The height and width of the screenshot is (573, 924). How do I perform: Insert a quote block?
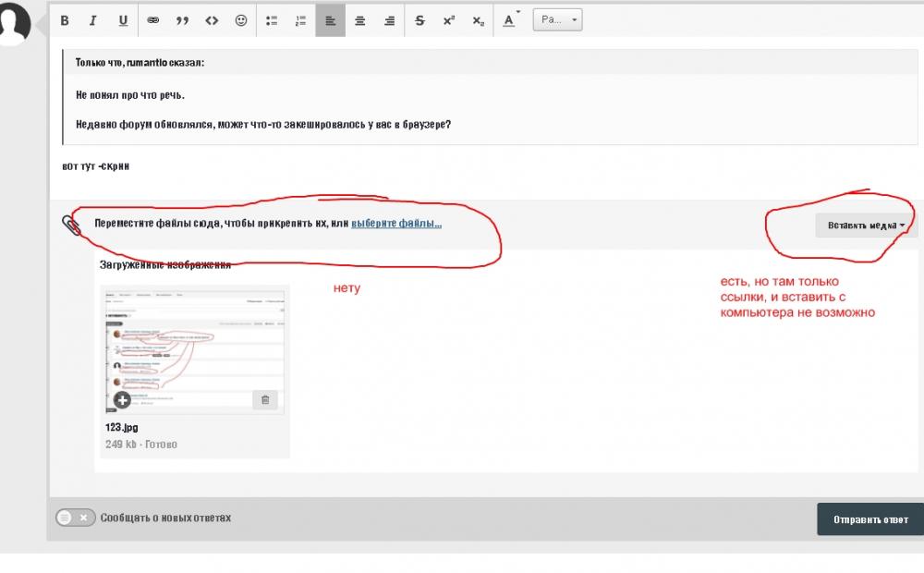click(182, 20)
